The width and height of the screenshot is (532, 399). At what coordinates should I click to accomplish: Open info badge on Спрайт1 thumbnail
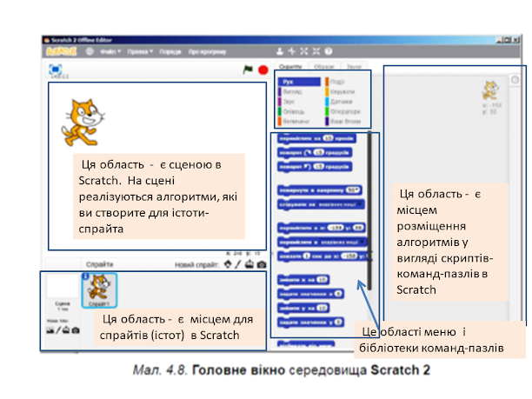point(85,276)
